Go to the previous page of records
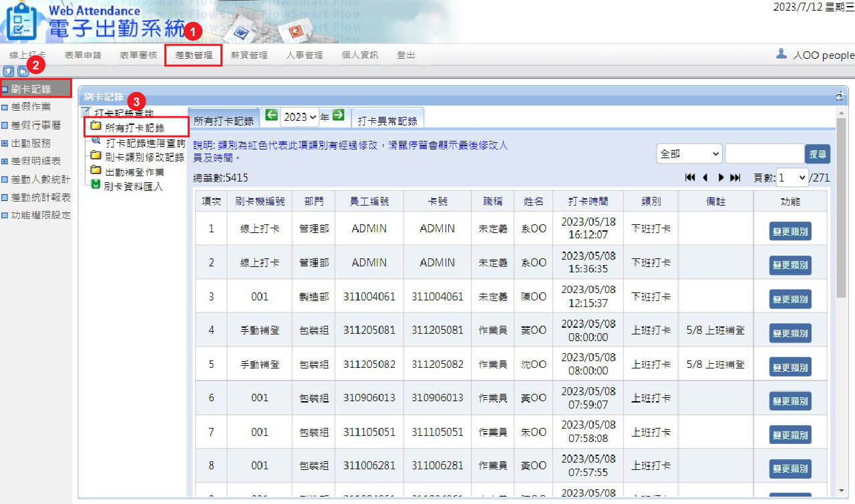Viewport: 855px width, 504px height. (705, 178)
